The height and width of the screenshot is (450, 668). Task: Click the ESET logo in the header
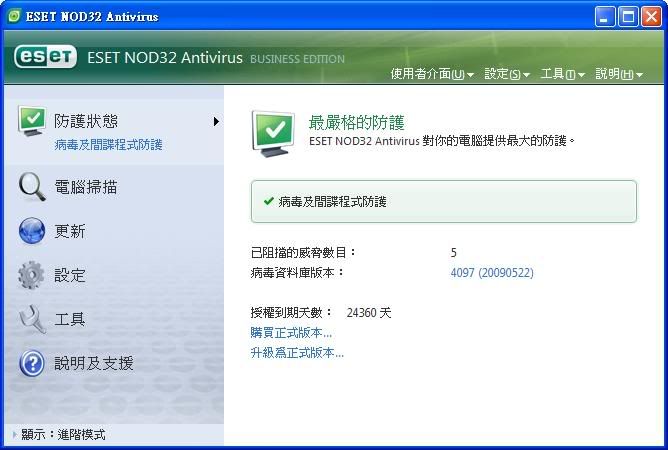click(45, 57)
